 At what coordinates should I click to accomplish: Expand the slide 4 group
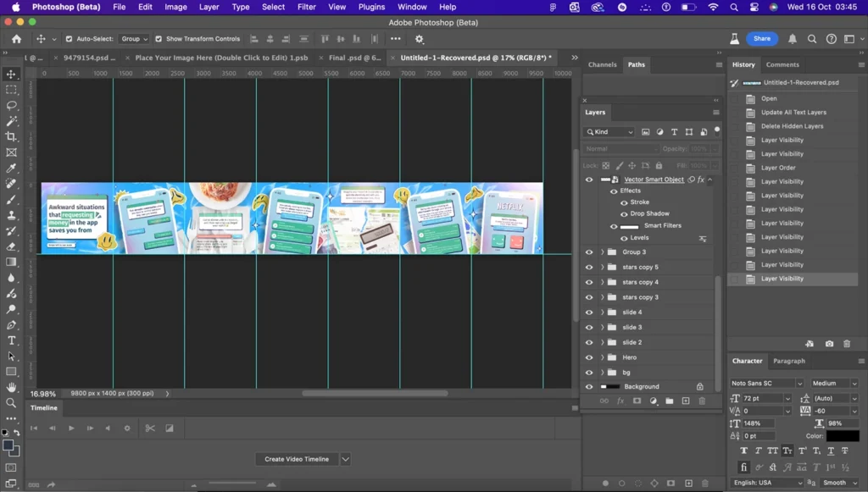click(x=602, y=312)
